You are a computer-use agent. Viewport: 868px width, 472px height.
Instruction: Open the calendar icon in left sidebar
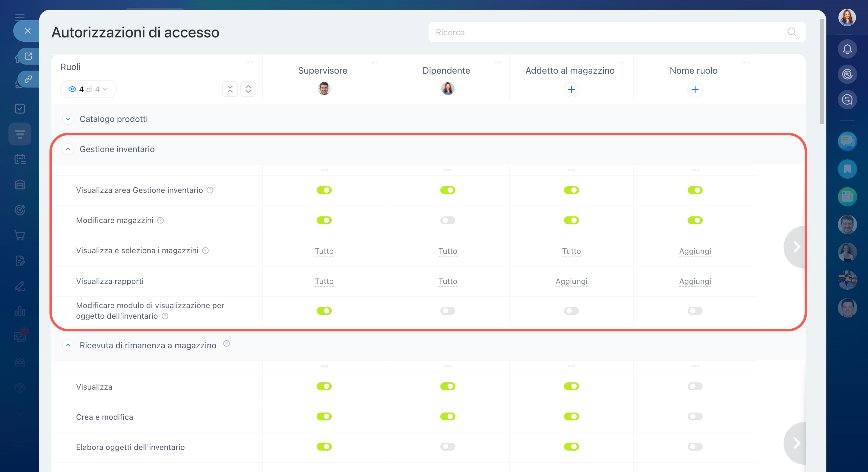[20, 159]
